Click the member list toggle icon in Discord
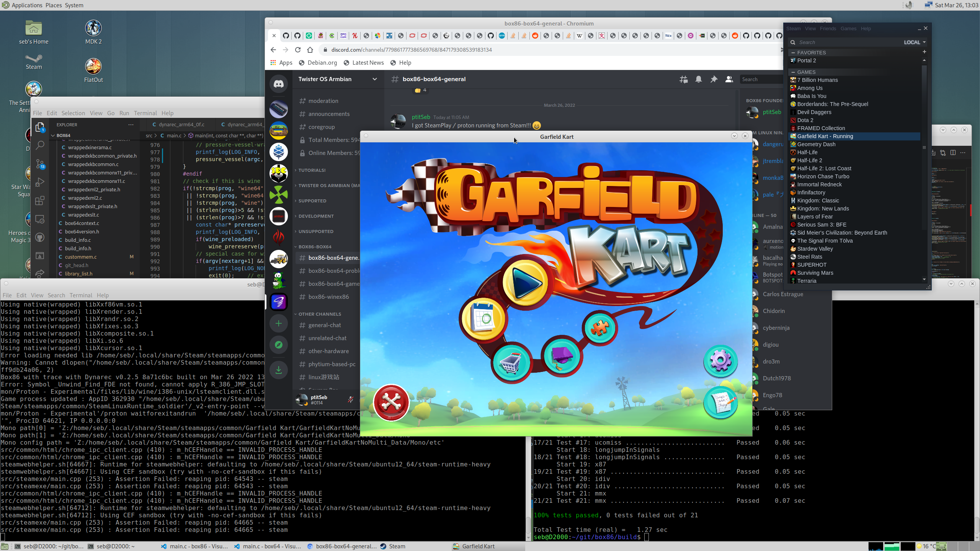The width and height of the screenshot is (980, 551). click(730, 79)
